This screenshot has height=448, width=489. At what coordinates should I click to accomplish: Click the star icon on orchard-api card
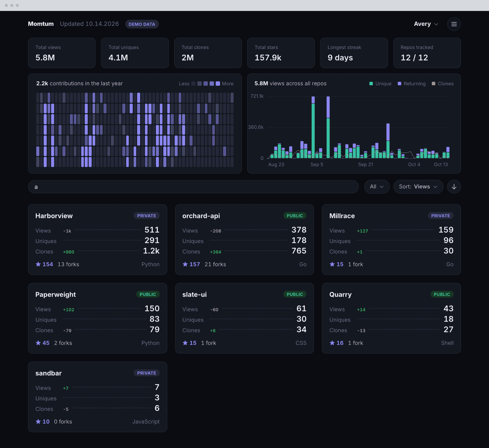point(185,264)
